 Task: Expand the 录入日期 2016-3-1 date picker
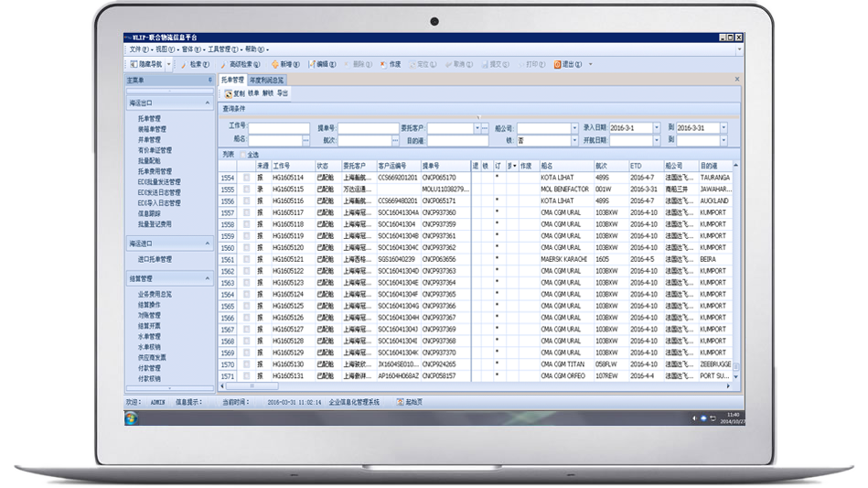coord(655,128)
